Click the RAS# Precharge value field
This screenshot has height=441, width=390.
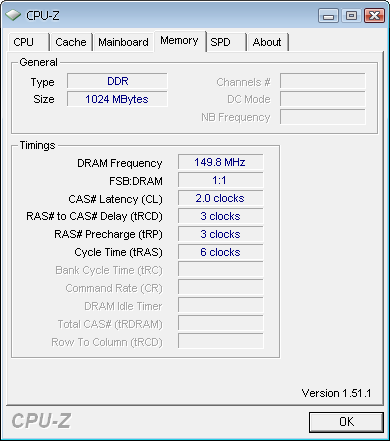(x=220, y=234)
